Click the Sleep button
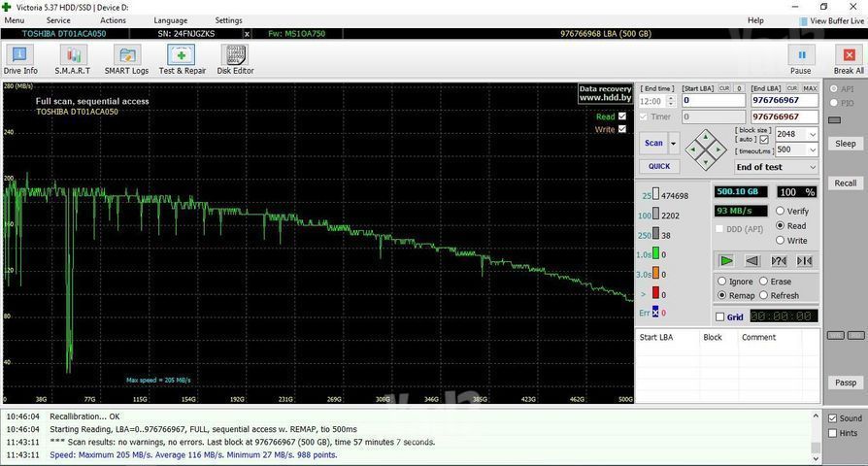The height and width of the screenshot is (466, 868). coord(846,144)
